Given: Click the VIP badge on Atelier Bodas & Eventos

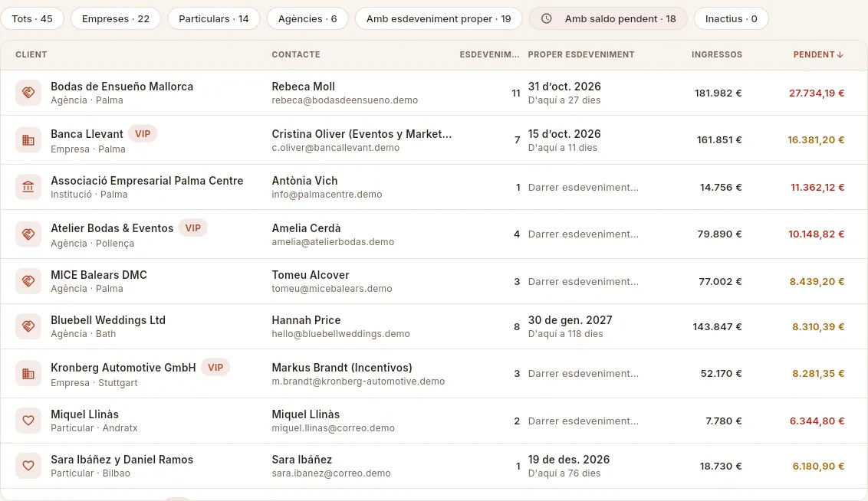Looking at the screenshot, I should 192,228.
